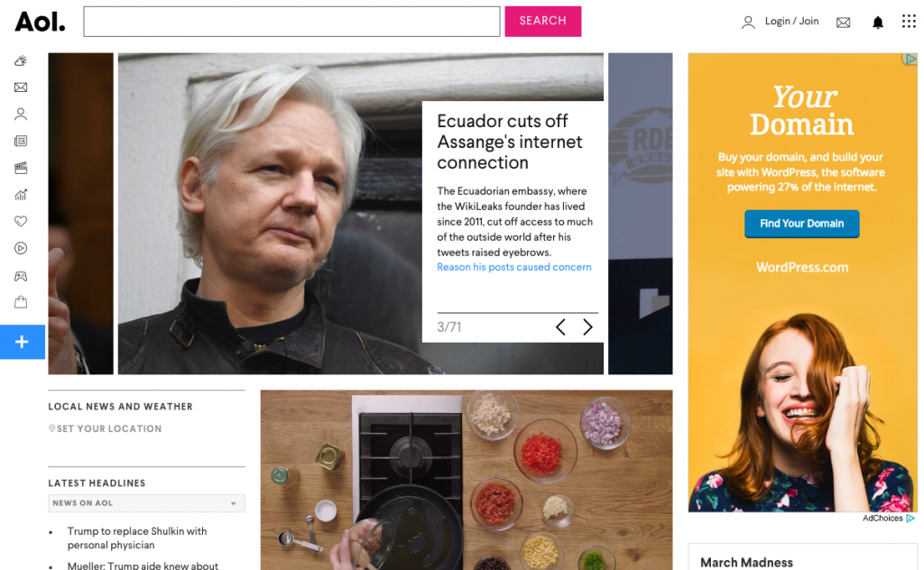This screenshot has width=924, height=570.
Task: Open Reason his posts caused concern link
Action: [x=513, y=267]
